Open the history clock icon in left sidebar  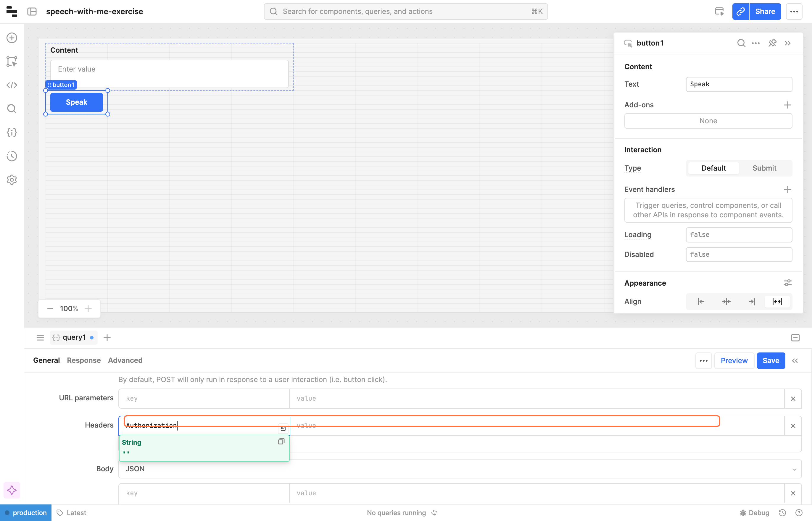tap(12, 156)
